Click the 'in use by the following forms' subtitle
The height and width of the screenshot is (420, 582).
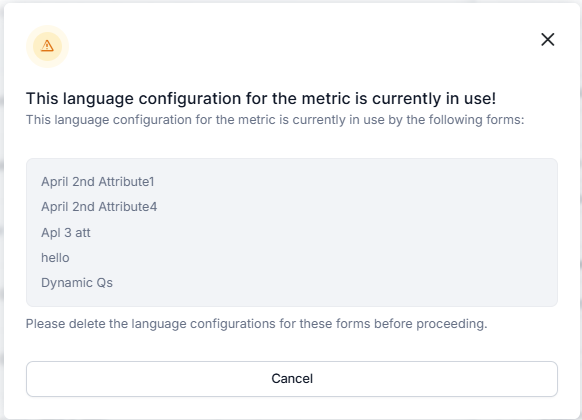pos(275,120)
